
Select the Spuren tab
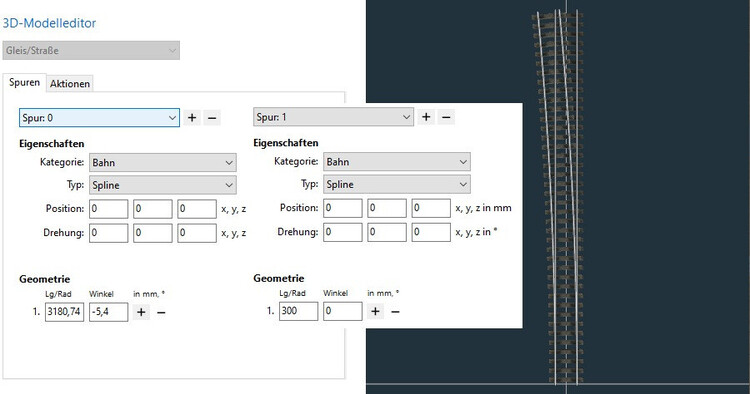(x=24, y=82)
